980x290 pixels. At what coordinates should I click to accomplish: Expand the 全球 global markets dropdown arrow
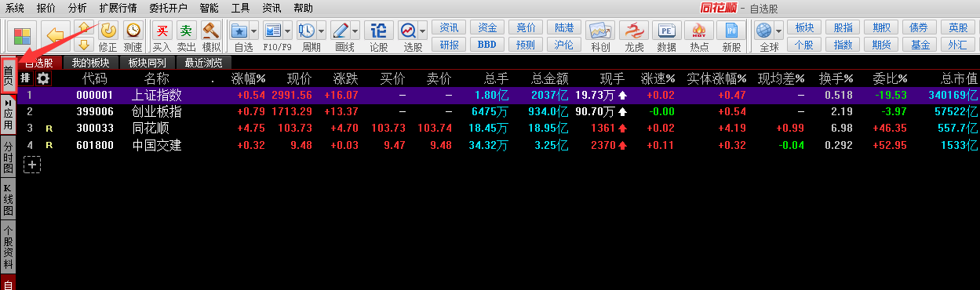coord(779,31)
